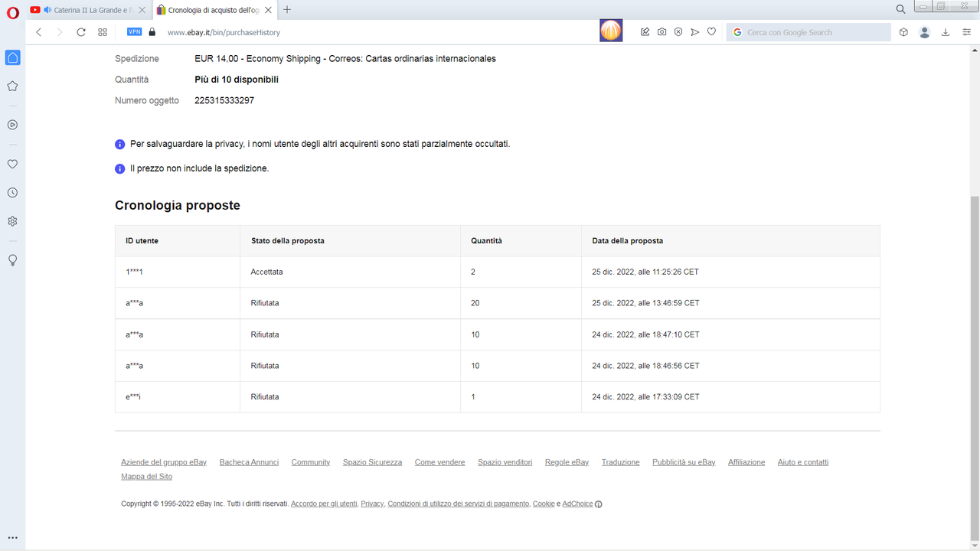Open Speed Dial grid icon
The width and height of the screenshot is (980, 551).
[103, 32]
